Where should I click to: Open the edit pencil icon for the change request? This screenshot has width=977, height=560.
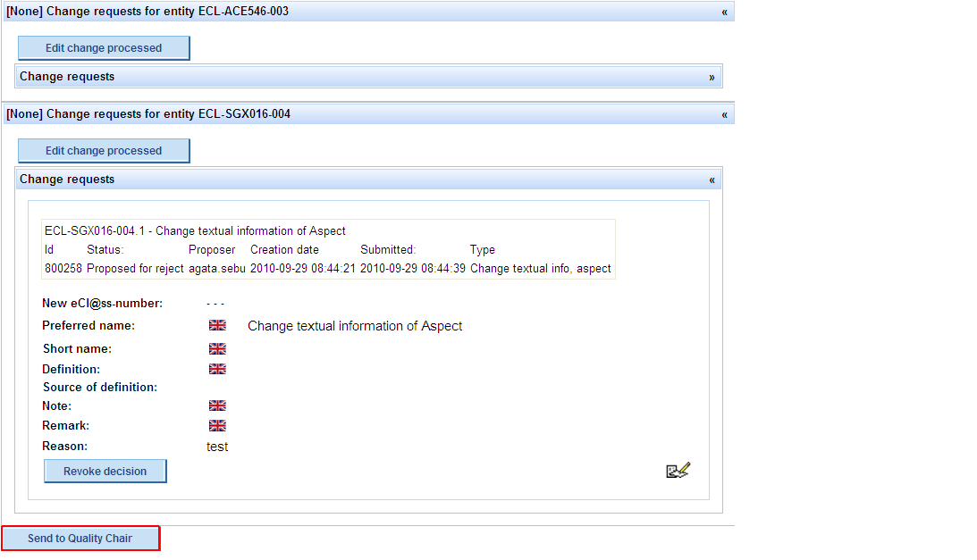coord(678,470)
